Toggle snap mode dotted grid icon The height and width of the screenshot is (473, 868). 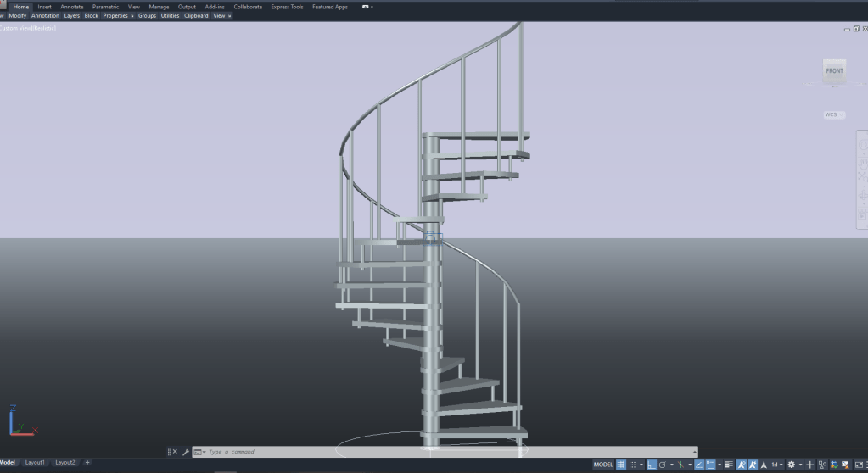pos(632,465)
